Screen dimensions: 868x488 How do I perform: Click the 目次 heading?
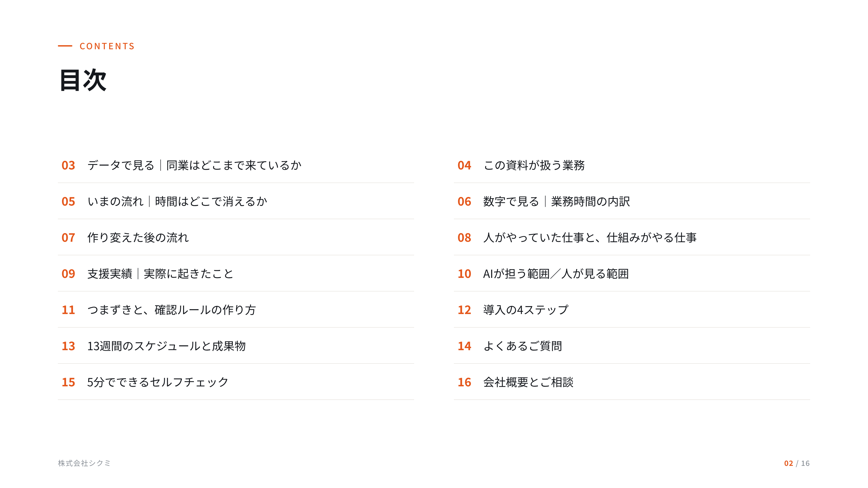pyautogui.click(x=83, y=80)
